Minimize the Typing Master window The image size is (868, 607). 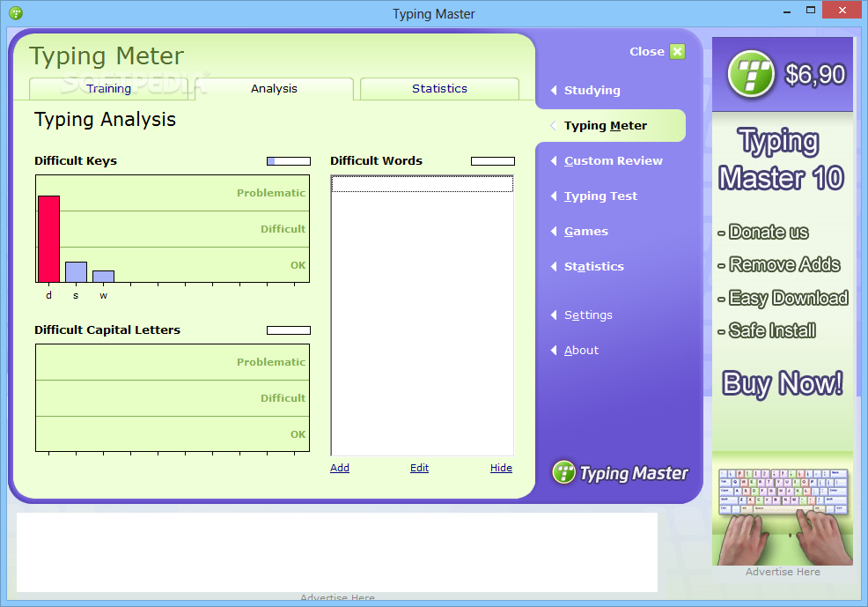(x=787, y=11)
